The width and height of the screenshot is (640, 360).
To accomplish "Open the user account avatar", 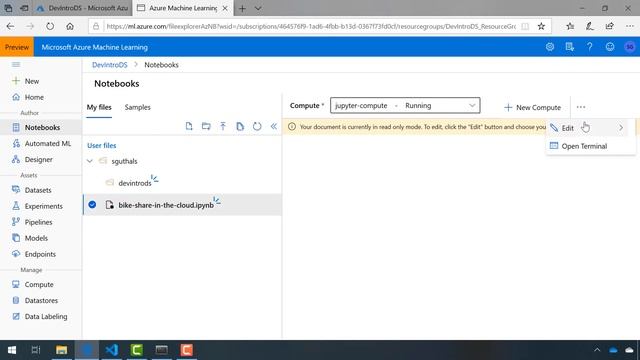I will click(x=630, y=47).
